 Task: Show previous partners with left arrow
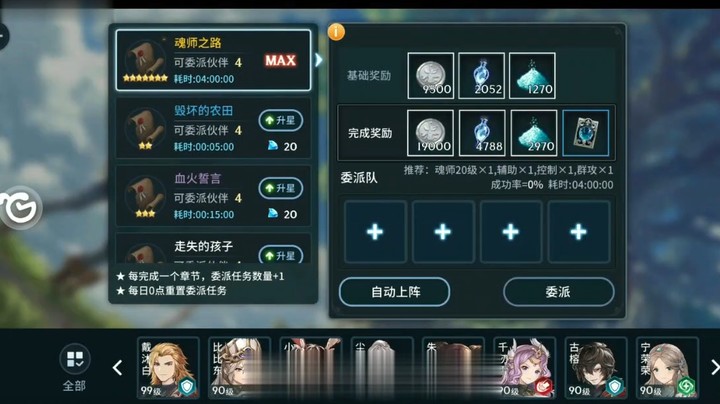(x=118, y=367)
